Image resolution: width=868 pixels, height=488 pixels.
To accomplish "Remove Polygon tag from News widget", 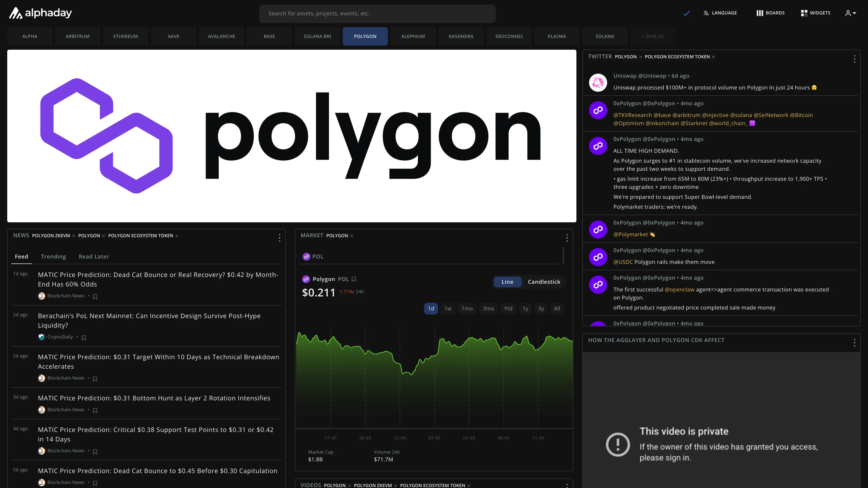I will click(104, 236).
